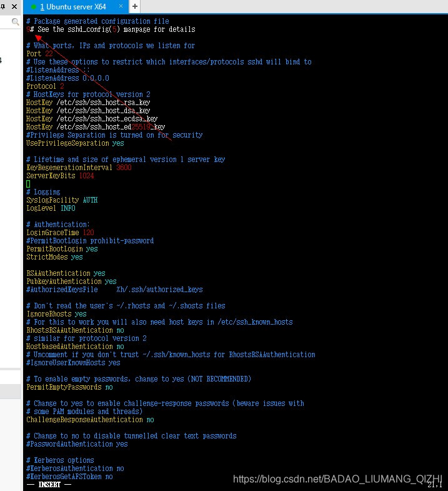
Task: Click "# Authentication:" comment line
Action: [x=58, y=225]
